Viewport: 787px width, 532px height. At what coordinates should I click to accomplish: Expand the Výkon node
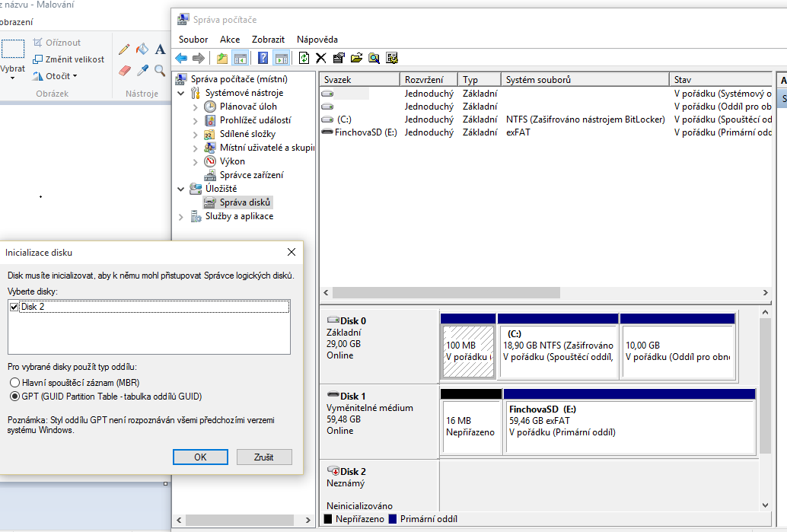click(x=196, y=161)
